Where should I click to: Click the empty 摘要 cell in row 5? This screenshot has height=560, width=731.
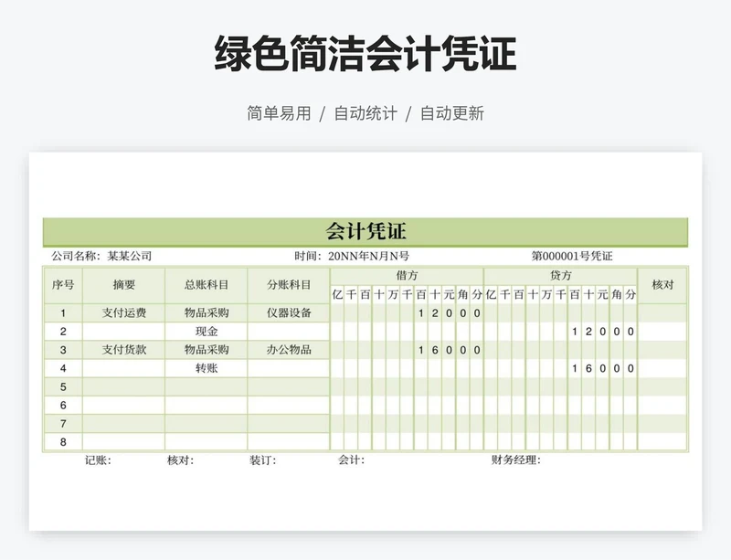click(x=124, y=387)
